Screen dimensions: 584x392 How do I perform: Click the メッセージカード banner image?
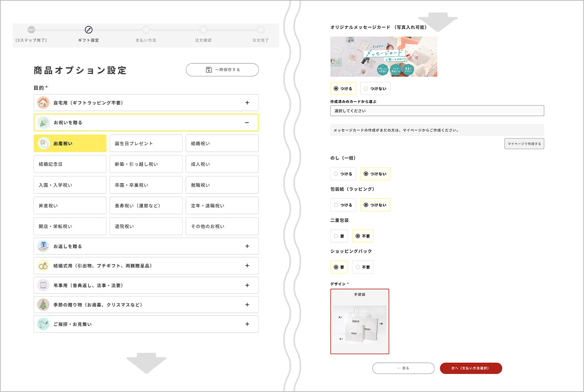click(x=384, y=57)
